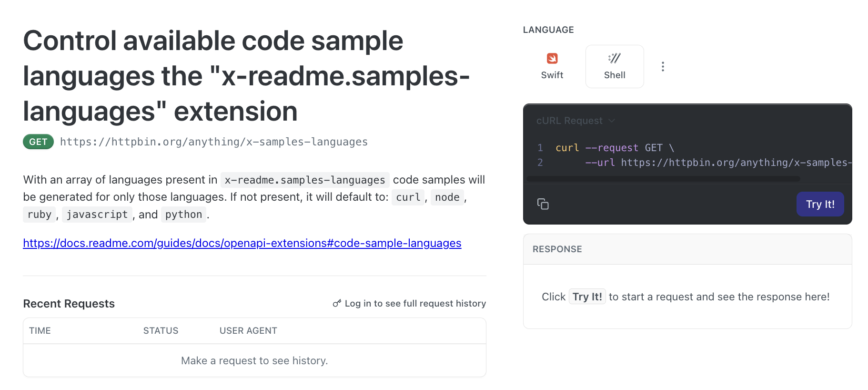Screen dimensions: 868x390
Task: Click the 'x-readme.samples-languages' inline code
Action: (305, 180)
